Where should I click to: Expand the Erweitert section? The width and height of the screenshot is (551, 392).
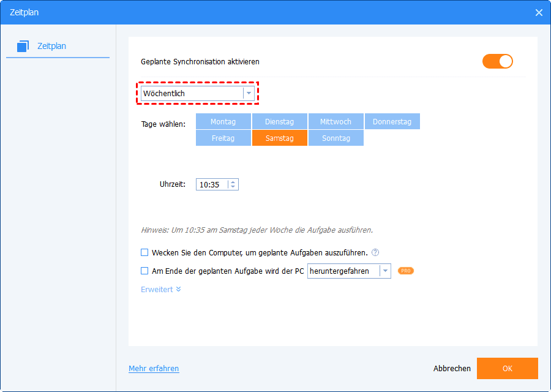(161, 289)
